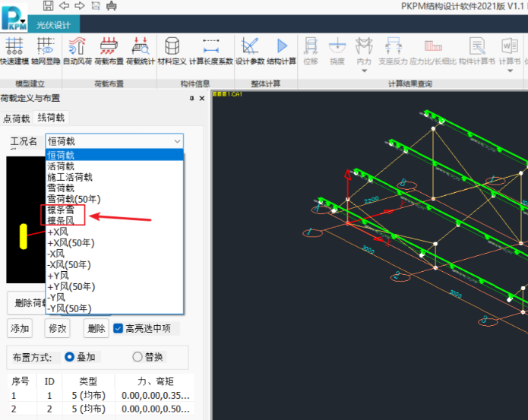Choose 檩条雪 from the load case list
Image resolution: width=528 pixels, height=420 pixels.
[62, 209]
